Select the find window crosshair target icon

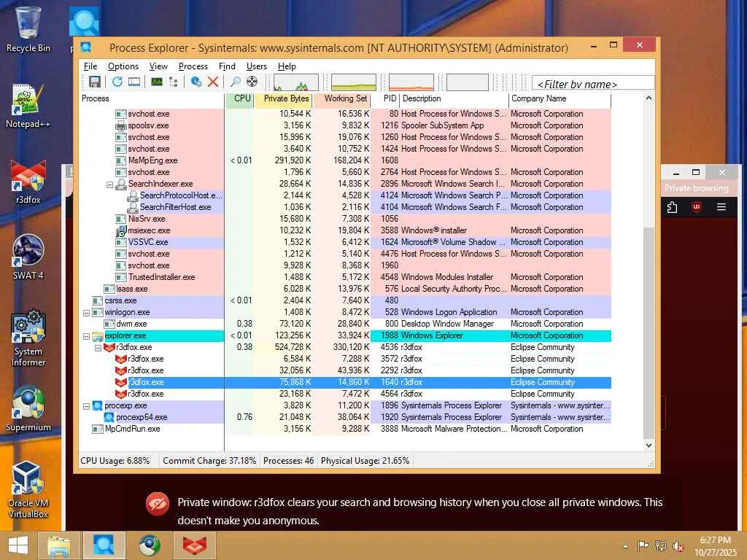(x=252, y=82)
